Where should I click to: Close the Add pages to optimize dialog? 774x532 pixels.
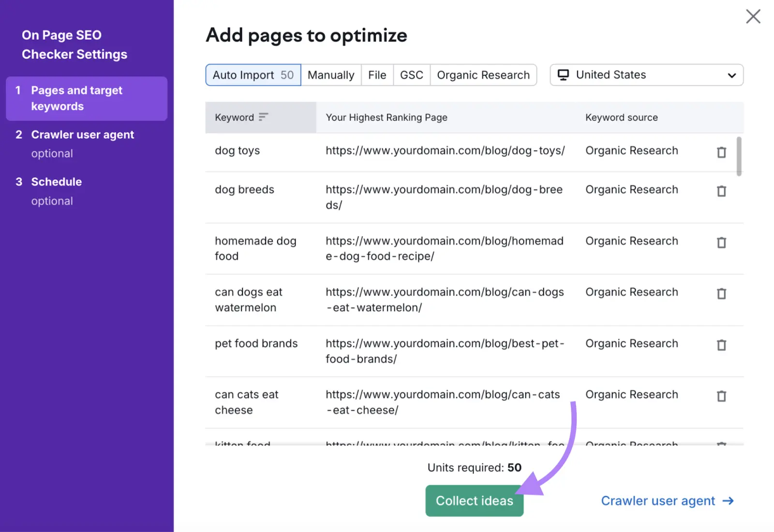[753, 16]
